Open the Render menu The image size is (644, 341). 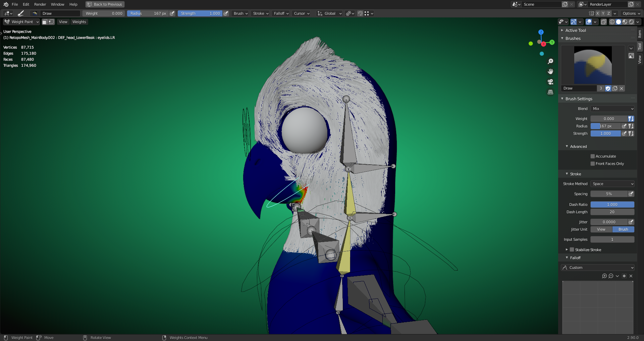[40, 4]
